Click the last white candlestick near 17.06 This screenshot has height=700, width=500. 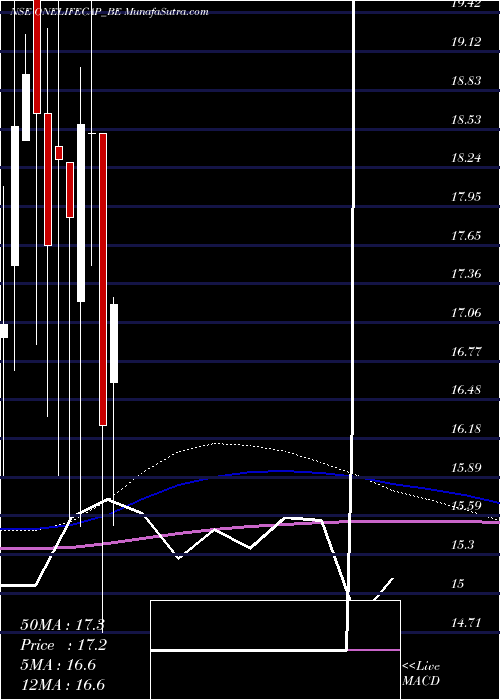(x=114, y=343)
